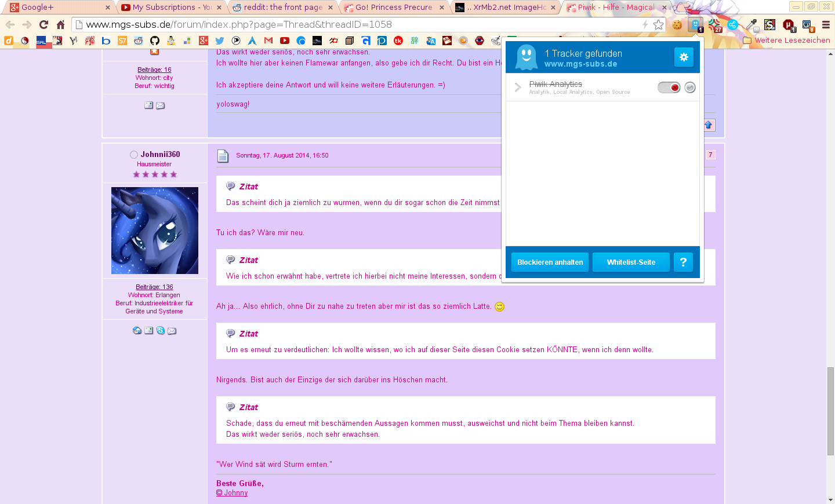The height and width of the screenshot is (504, 835).
Task: Click online status circle next to Johnnii360
Action: coord(134,155)
